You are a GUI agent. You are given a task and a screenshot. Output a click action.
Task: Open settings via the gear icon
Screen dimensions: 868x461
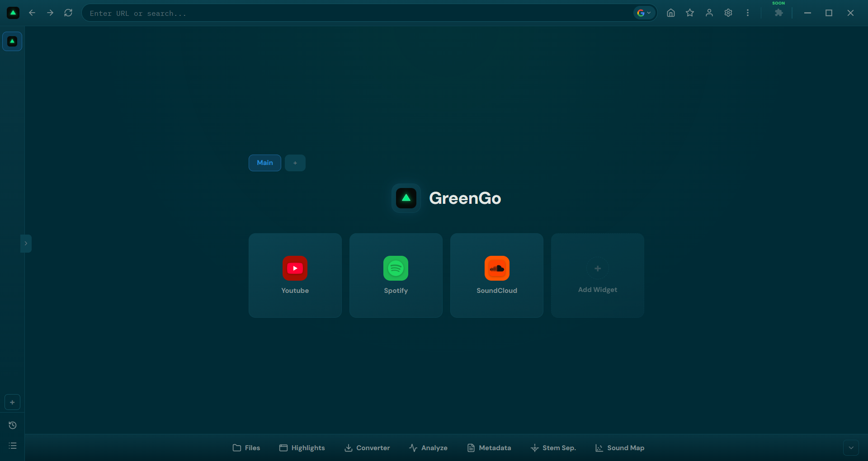tap(728, 13)
